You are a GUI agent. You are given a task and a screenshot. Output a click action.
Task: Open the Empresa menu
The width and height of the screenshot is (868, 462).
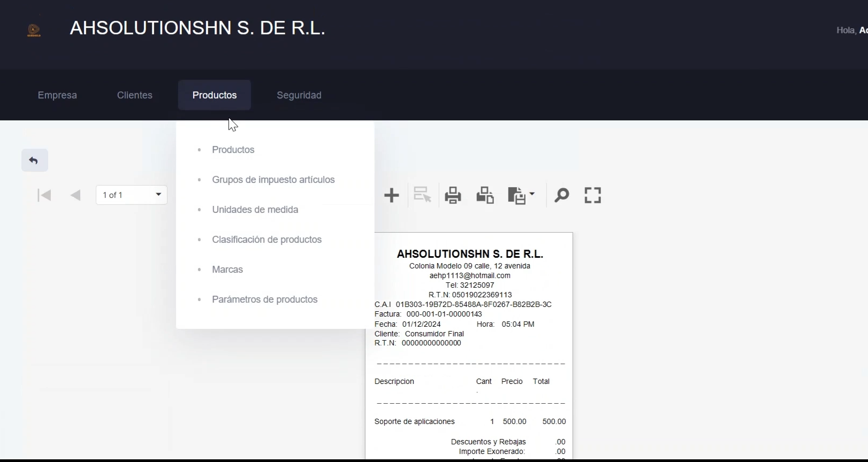pos(57,95)
